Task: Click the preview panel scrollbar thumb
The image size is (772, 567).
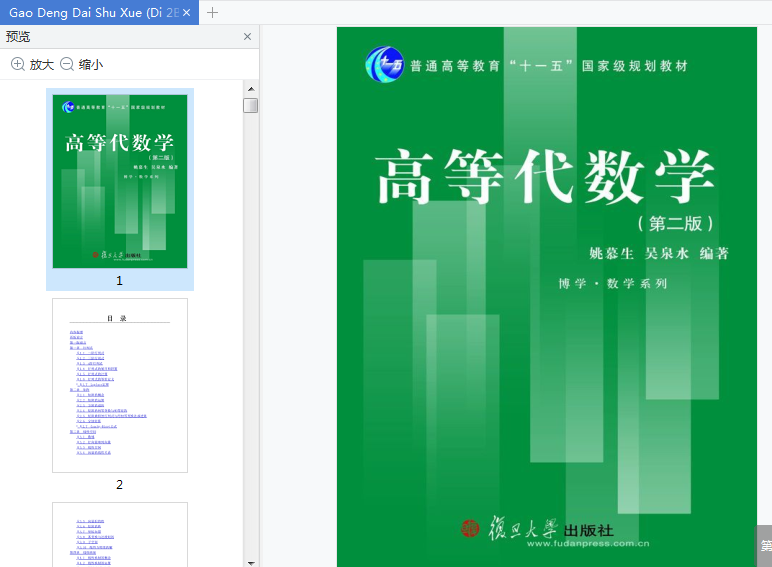Action: 251,105
